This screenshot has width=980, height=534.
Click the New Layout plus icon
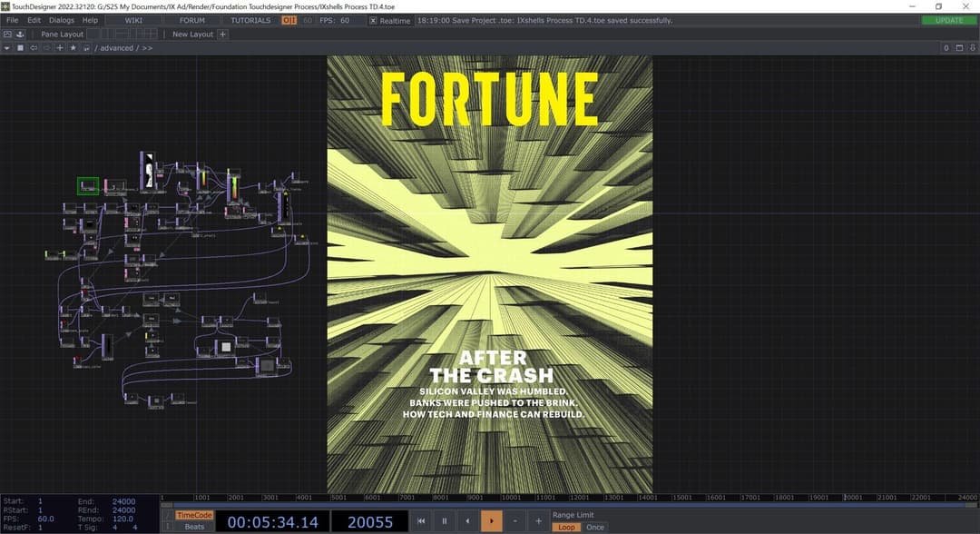coord(223,34)
